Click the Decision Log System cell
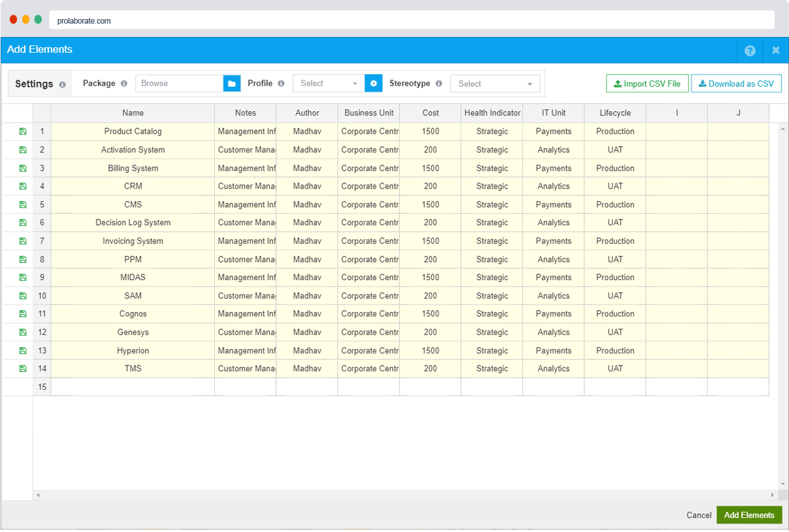The image size is (789, 532). click(133, 223)
